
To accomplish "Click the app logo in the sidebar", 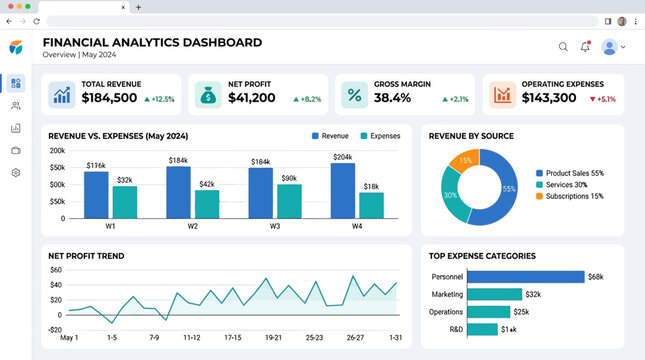I will tap(16, 47).
